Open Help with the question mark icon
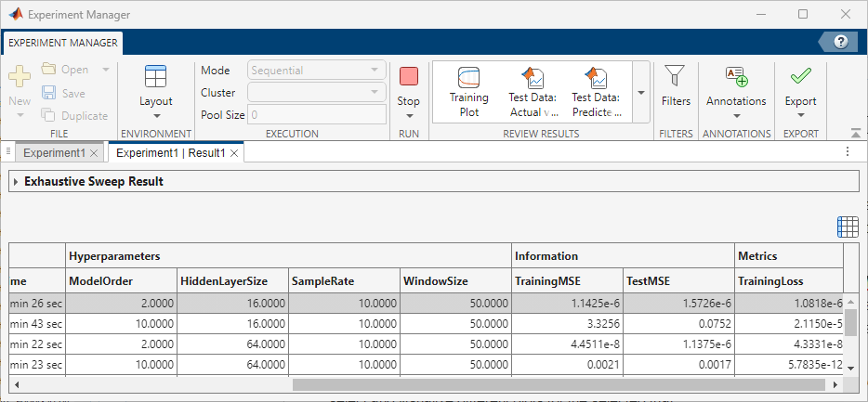868x402 pixels. (840, 42)
